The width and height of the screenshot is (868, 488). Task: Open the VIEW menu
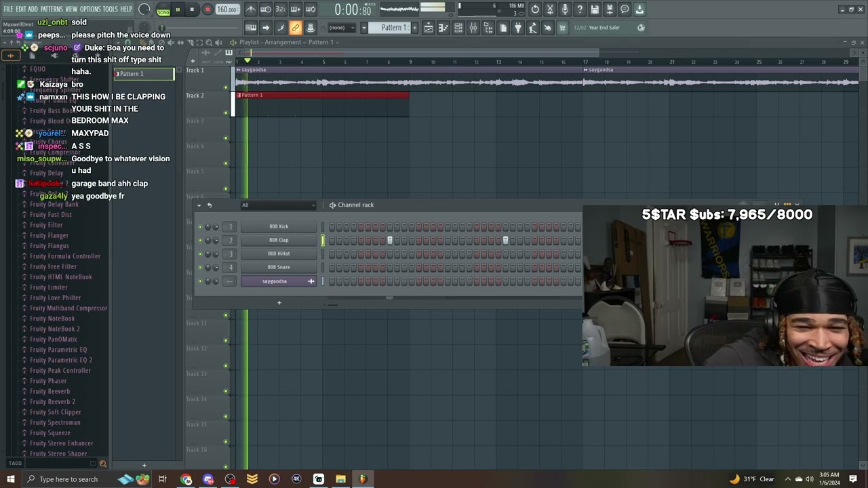click(x=71, y=9)
